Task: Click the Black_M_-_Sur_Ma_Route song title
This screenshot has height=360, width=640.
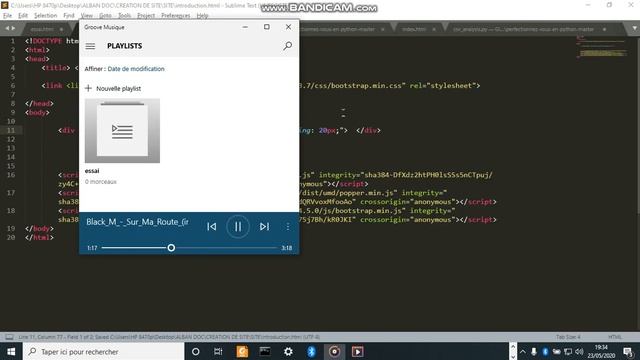Action: (137, 222)
